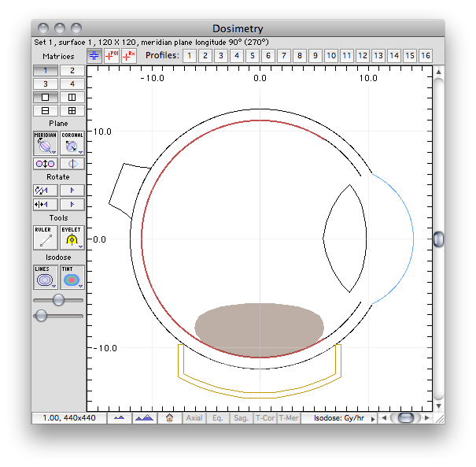Screen dimensions: 476x467
Task: Open Profile 5 button
Action: [x=253, y=56]
